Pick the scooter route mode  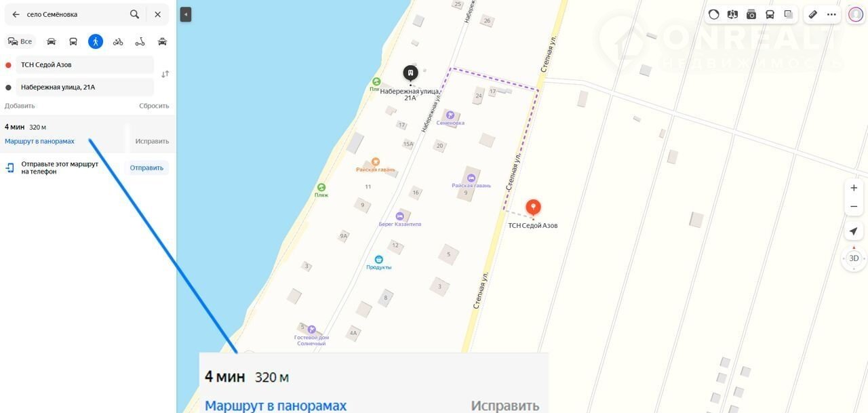(x=140, y=41)
